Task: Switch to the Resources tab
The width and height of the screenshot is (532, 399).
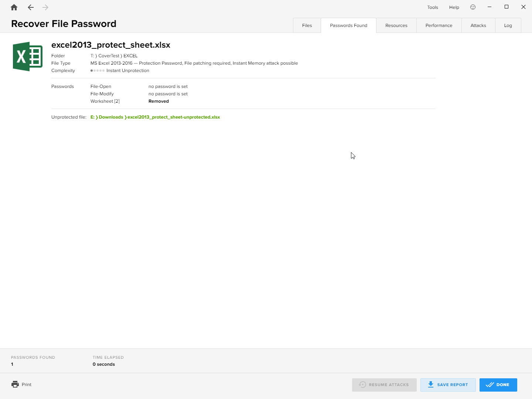Action: pos(396,25)
